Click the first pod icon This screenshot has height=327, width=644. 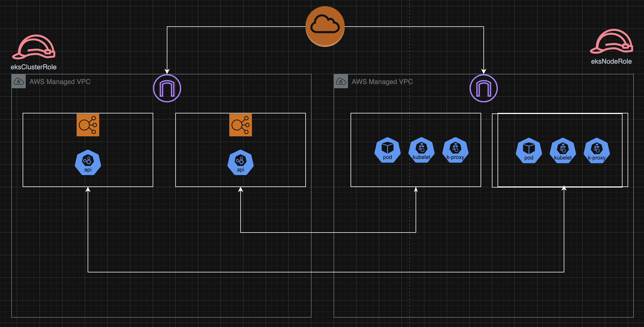387,150
